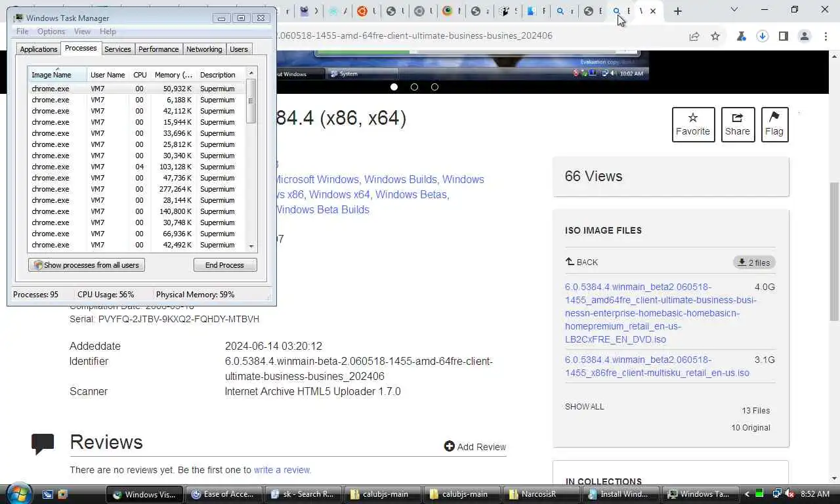
Task: Sort processes by the Memory column
Action: click(173, 75)
